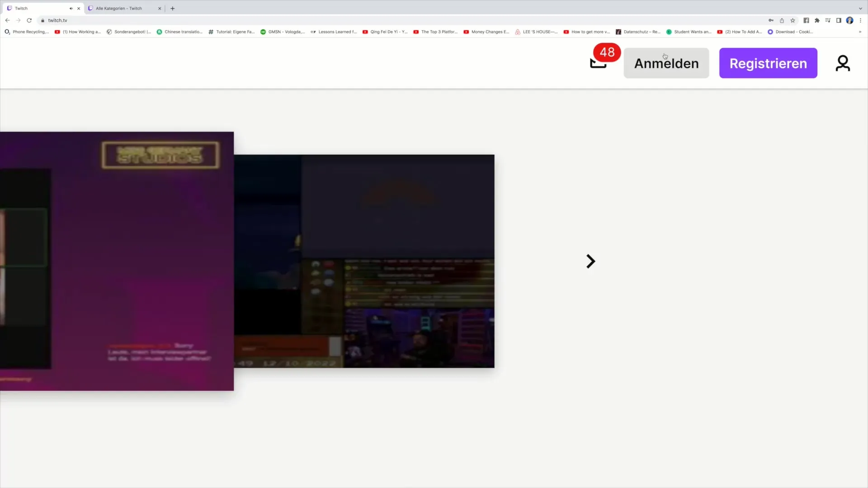
Task: Open 'Tutorial: Eigene Fa...' bookmark
Action: click(x=231, y=32)
